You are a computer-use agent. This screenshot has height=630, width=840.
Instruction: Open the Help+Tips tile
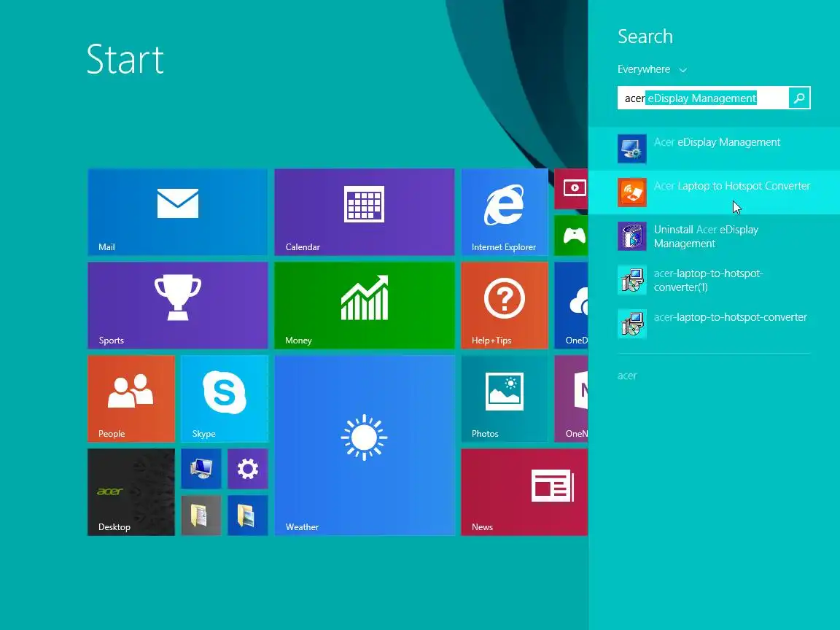[505, 306]
